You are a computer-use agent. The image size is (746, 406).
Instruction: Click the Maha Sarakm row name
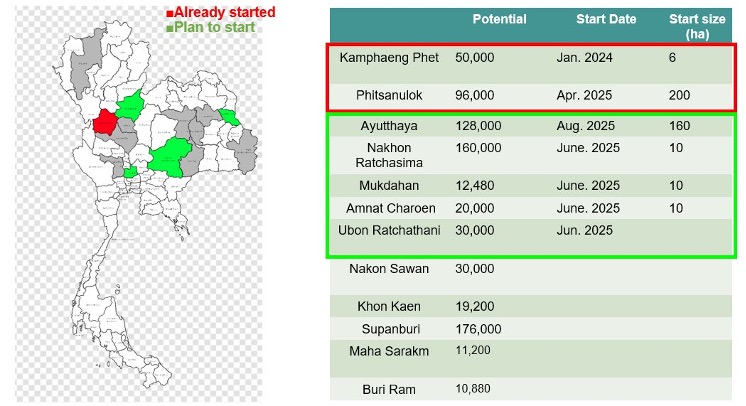pos(389,351)
